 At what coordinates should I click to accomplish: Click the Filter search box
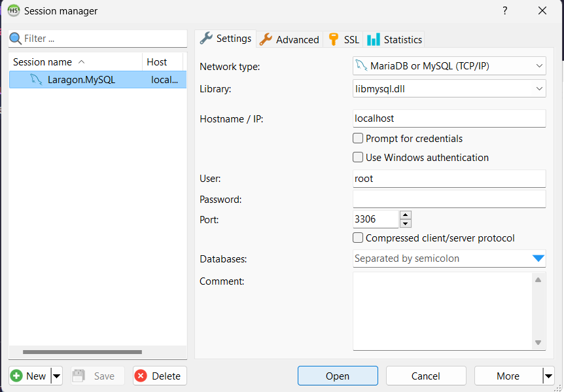pyautogui.click(x=98, y=39)
